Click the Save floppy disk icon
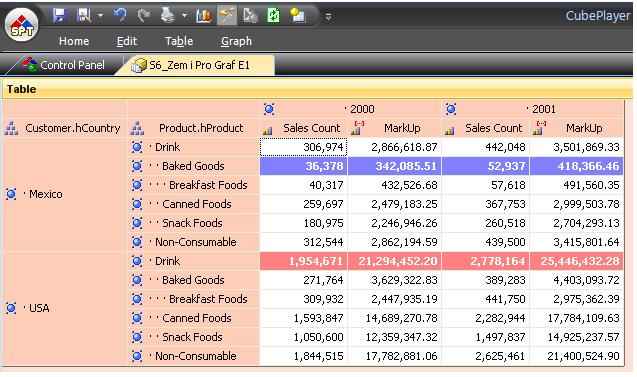Viewport: 637px width, 377px height. point(60,15)
